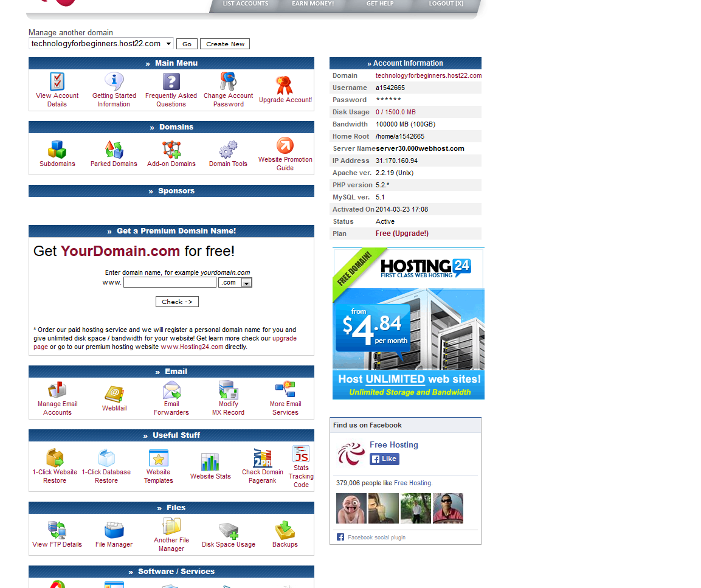
Task: Open Manage Email Accounts icon
Action: 57,390
